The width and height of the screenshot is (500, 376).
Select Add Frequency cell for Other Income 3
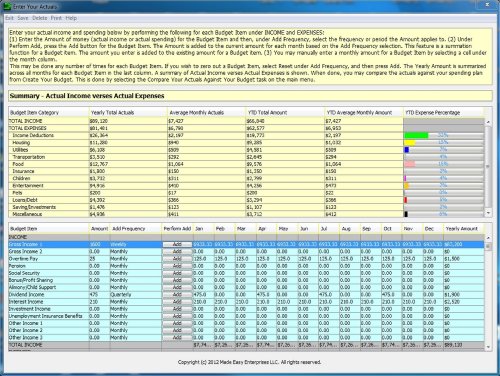coord(136,338)
